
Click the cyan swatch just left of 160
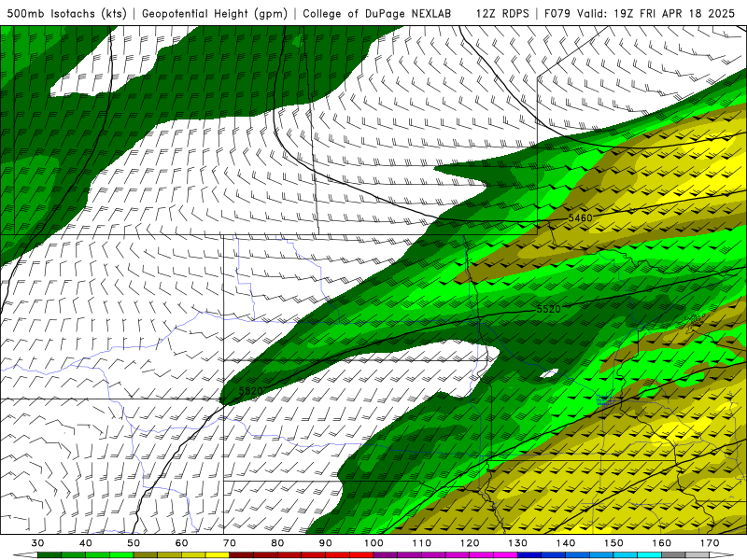pyautogui.click(x=650, y=555)
